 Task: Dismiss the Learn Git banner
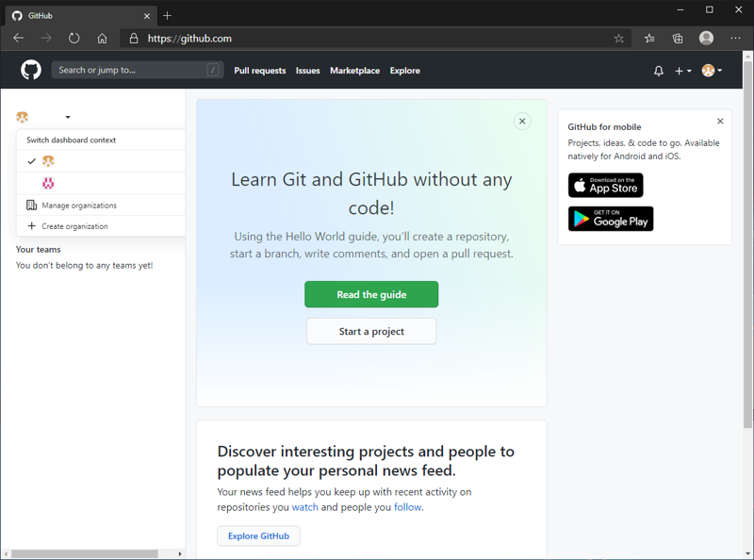(x=522, y=121)
